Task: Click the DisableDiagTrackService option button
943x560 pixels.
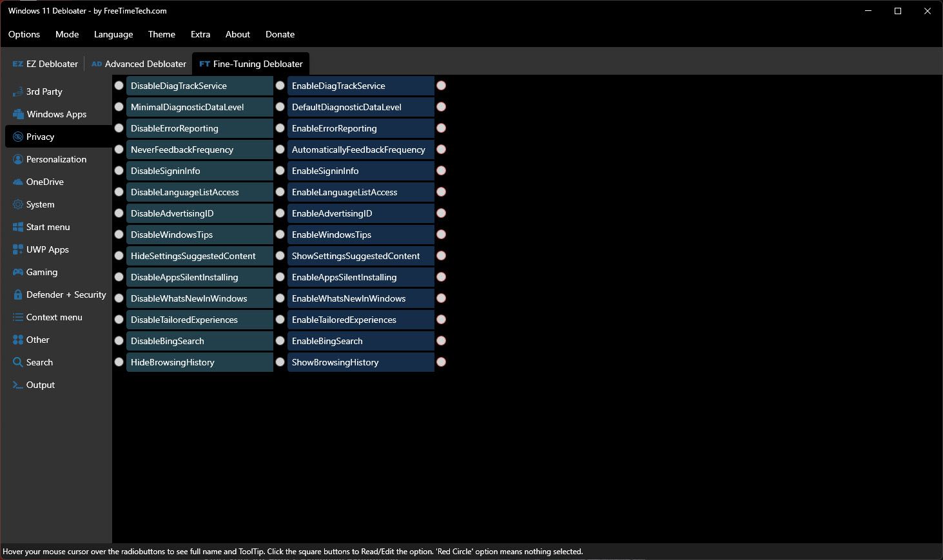Action: point(200,86)
